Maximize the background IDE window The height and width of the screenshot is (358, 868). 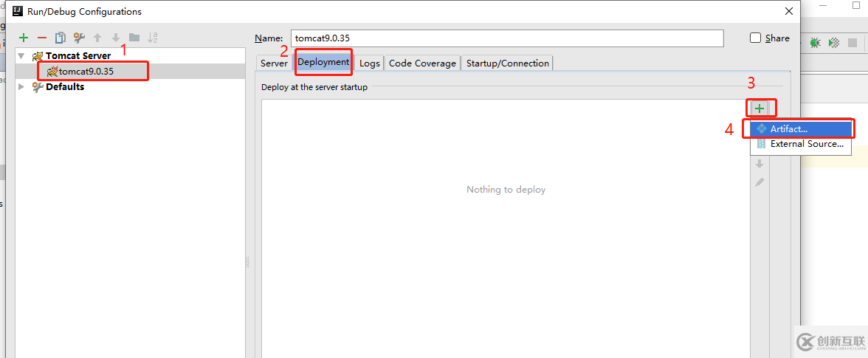(x=856, y=5)
